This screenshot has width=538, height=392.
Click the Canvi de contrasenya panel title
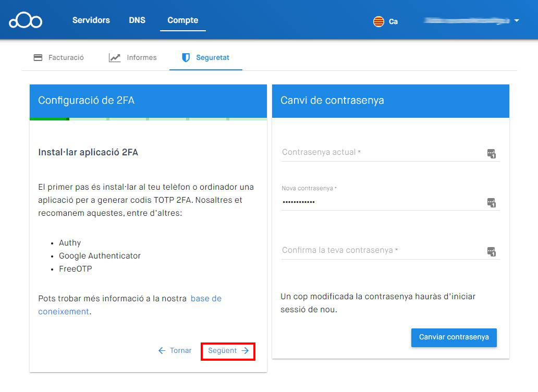tap(332, 100)
